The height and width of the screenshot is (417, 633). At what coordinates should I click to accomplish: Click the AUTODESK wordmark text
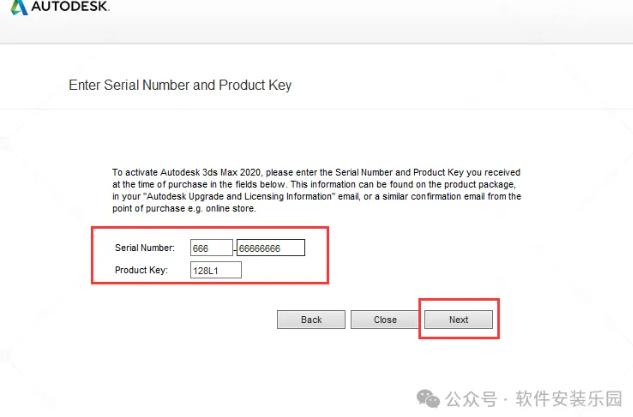(68, 6)
